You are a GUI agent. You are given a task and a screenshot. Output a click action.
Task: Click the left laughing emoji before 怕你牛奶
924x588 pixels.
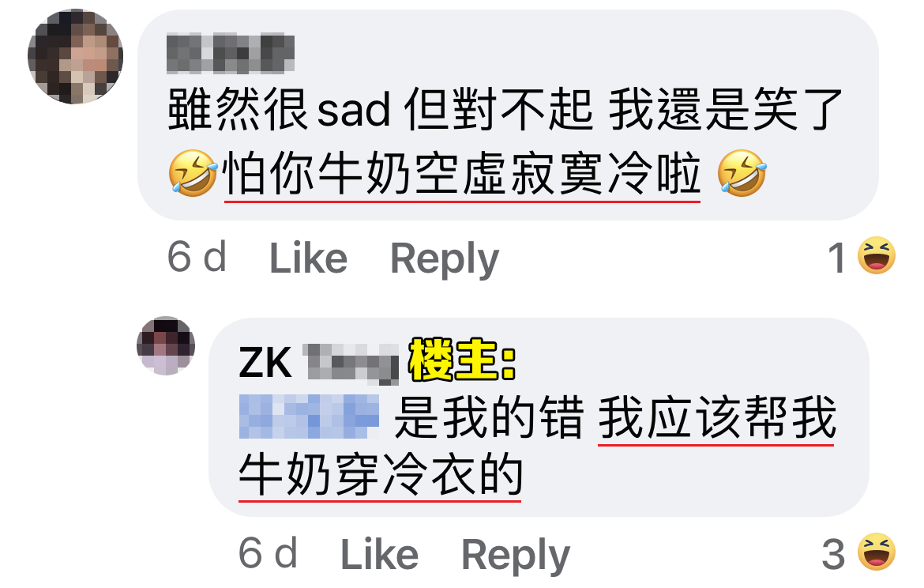pyautogui.click(x=193, y=173)
